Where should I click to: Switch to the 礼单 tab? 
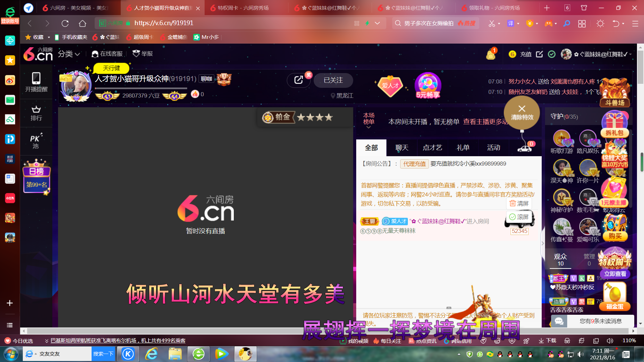point(463,148)
